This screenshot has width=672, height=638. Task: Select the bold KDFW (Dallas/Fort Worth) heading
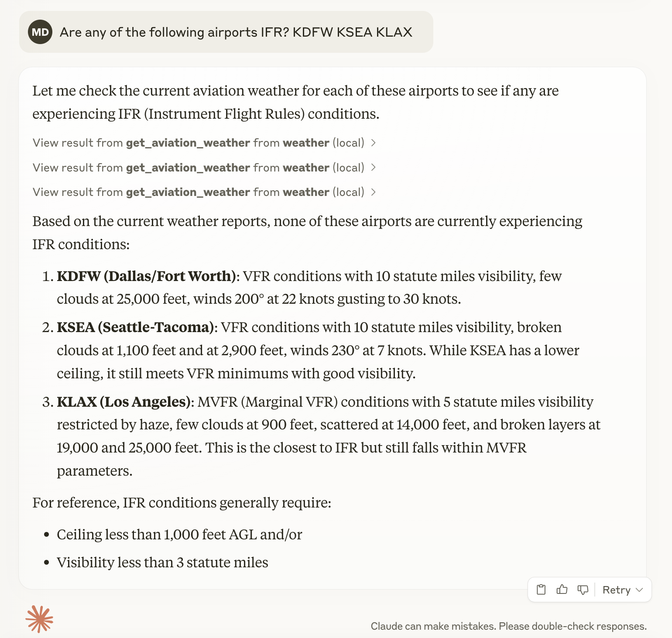point(146,276)
